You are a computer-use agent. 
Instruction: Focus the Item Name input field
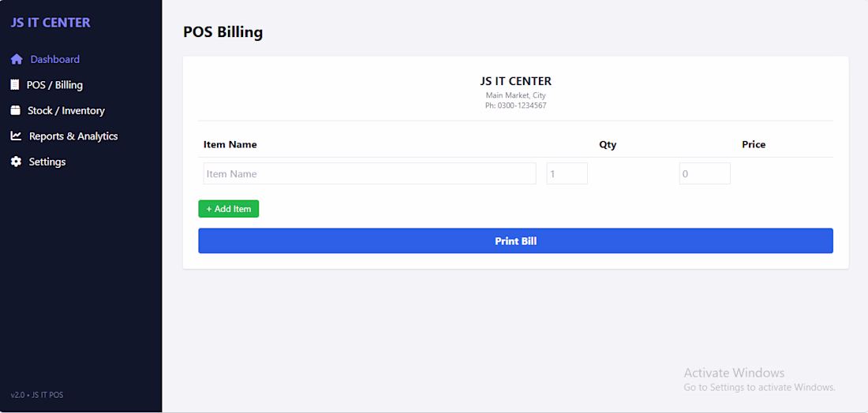click(370, 173)
